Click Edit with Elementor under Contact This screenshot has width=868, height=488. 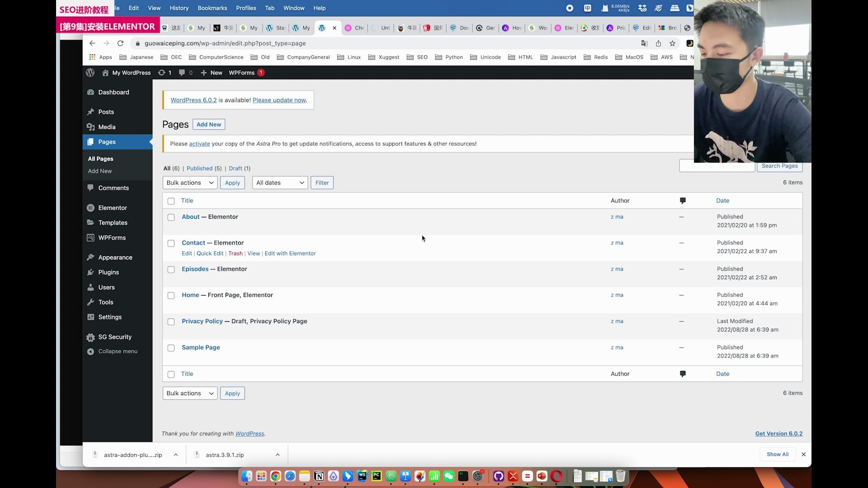coord(290,253)
